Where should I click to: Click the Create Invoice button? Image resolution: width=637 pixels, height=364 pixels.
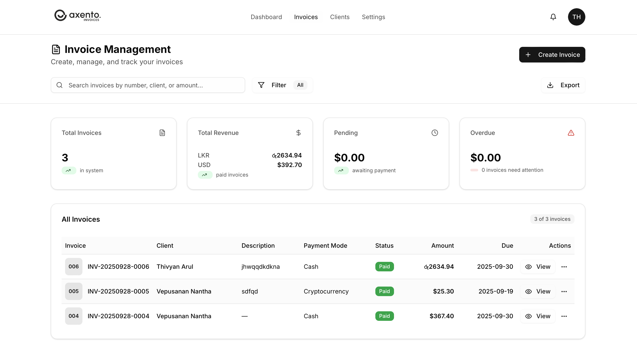tap(552, 54)
